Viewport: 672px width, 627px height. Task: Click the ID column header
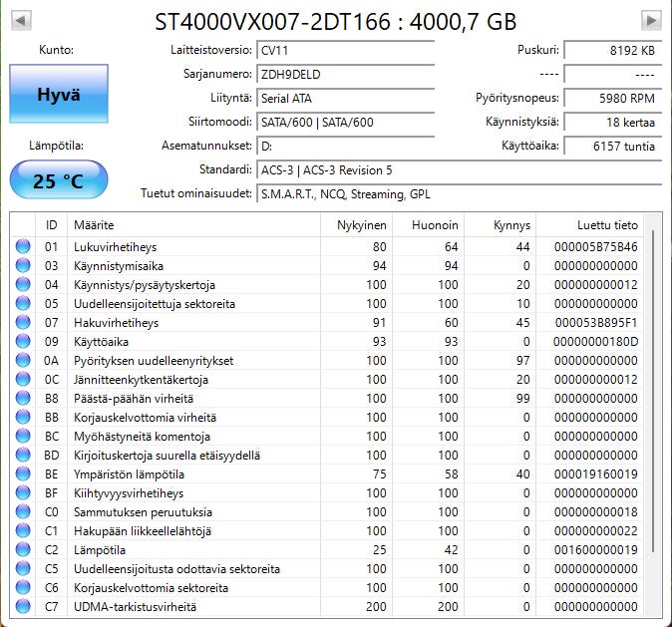pos(51,225)
